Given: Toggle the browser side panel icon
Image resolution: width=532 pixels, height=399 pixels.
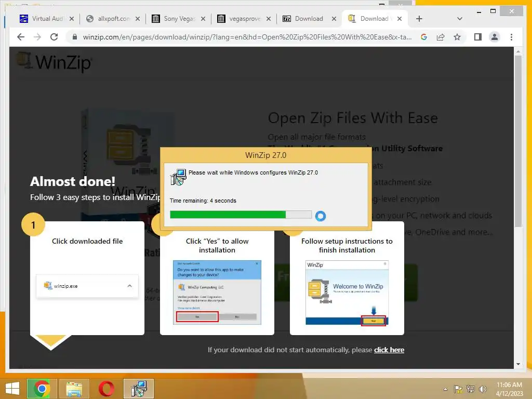Looking at the screenshot, I should point(478,37).
